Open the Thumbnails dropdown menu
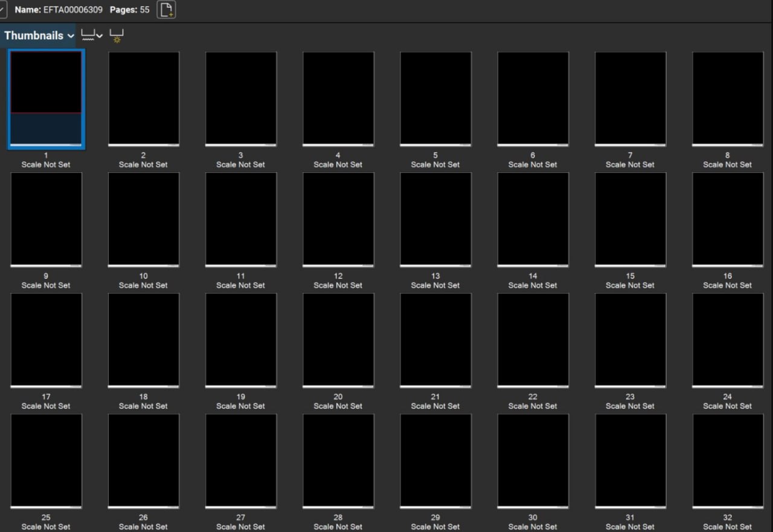 [39, 36]
